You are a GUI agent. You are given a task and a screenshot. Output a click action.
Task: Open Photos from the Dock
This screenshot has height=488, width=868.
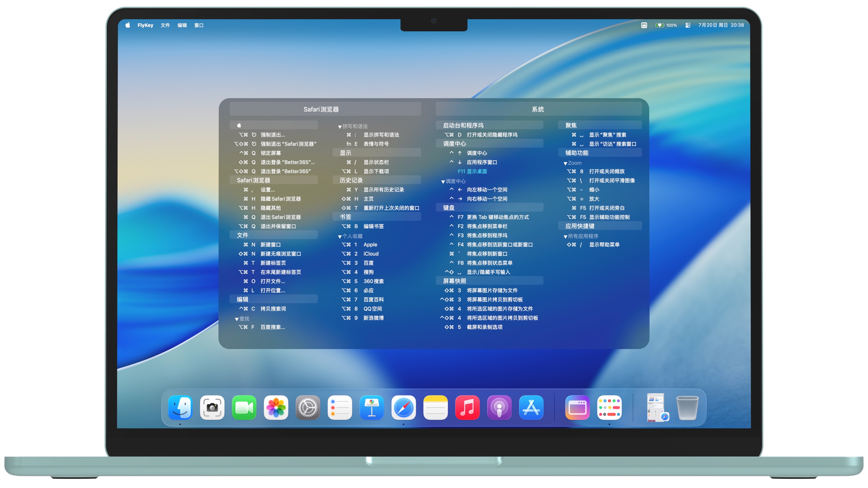(x=276, y=408)
